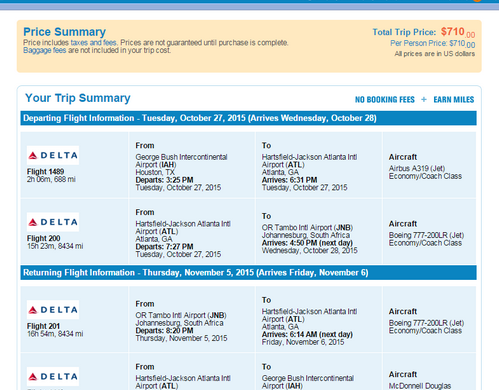Click Boeing 777-200LR text for Flight 201
The height and width of the screenshot is (390, 499).
coord(426,323)
